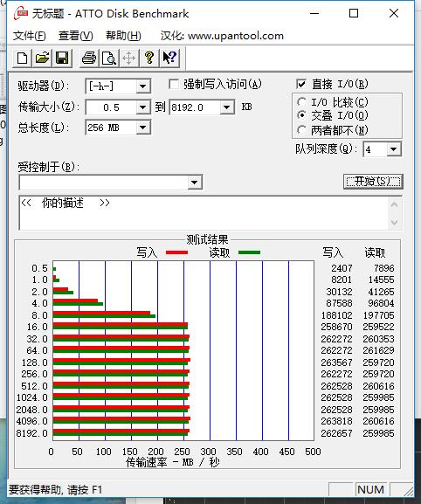This screenshot has width=421, height=504.
Task: Select the 交叠 I/O radio option
Action: click(x=301, y=115)
